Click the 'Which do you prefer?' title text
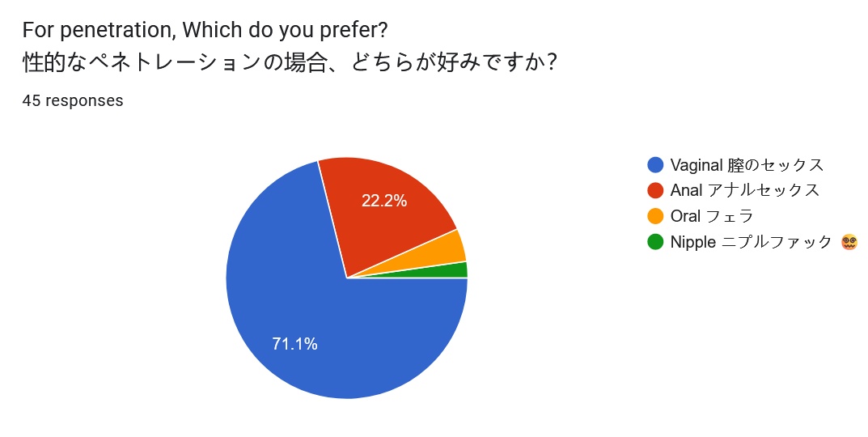The image size is (868, 437). (286, 31)
